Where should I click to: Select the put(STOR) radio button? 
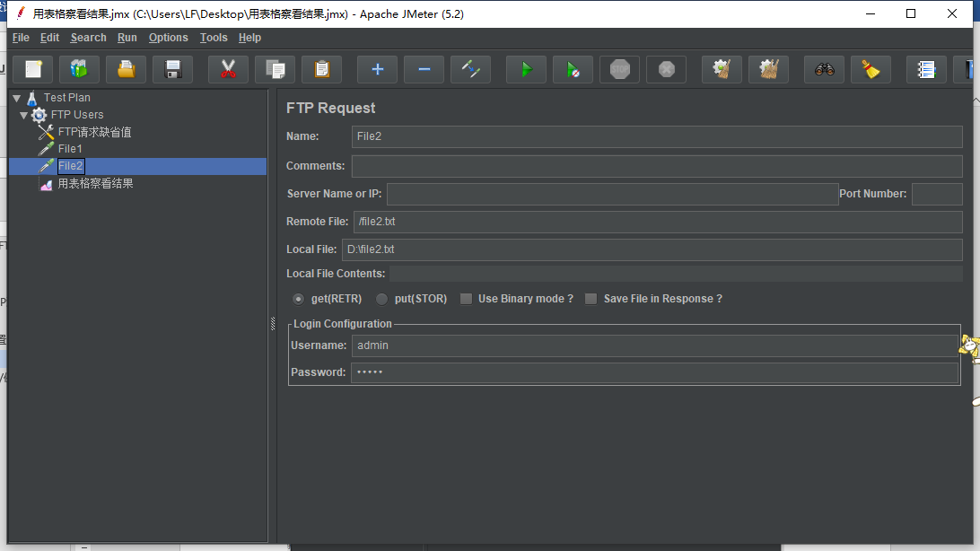tap(382, 299)
